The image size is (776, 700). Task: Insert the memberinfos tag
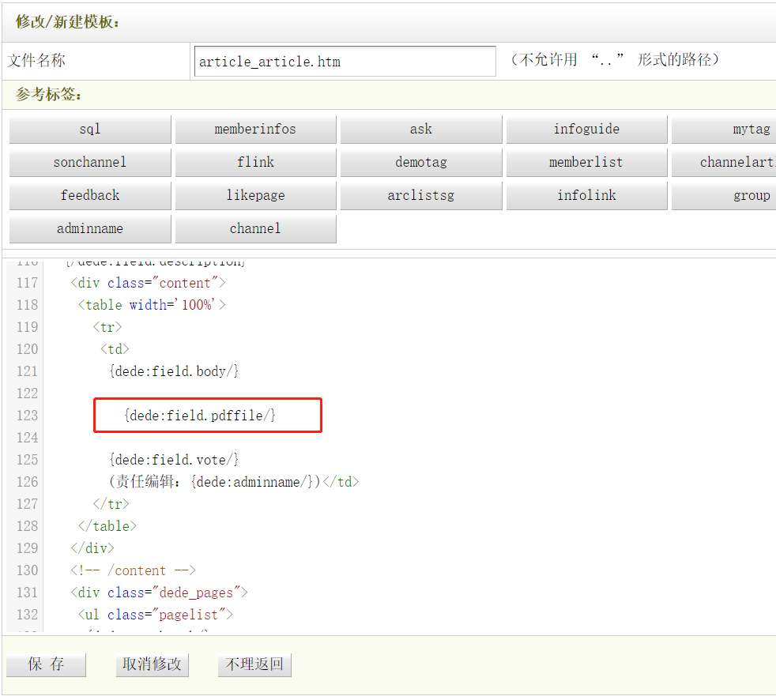pos(255,130)
